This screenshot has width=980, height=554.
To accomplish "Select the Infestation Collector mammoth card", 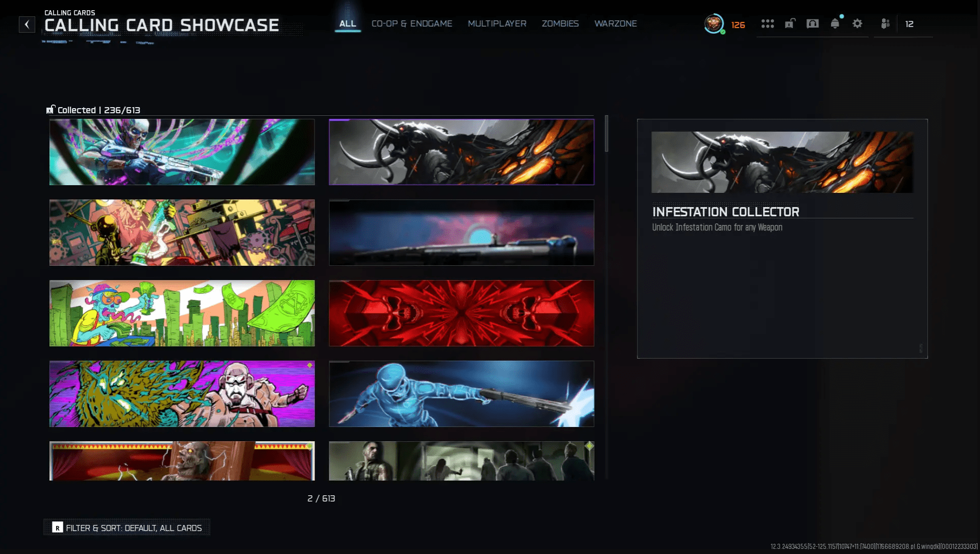I will point(461,152).
